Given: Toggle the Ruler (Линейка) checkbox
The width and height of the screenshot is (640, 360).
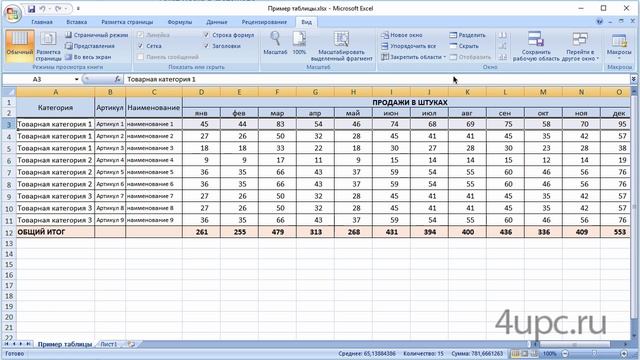Looking at the screenshot, I should (140, 35).
